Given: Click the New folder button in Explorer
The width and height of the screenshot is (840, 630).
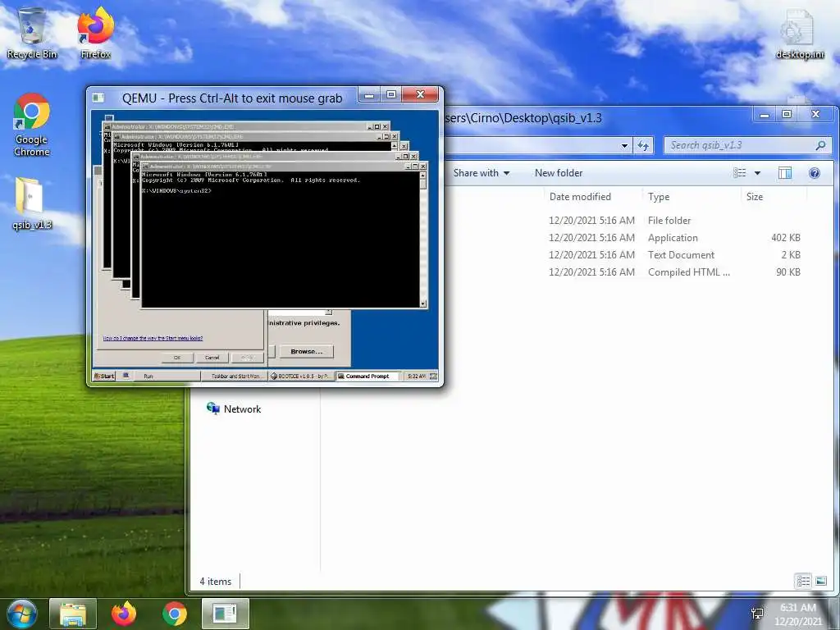Looking at the screenshot, I should (x=558, y=173).
